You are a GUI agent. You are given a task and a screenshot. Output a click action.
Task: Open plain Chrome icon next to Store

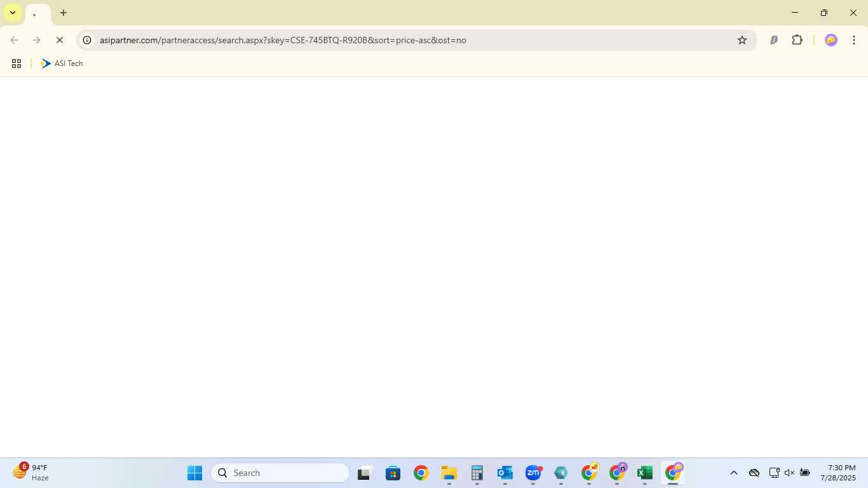coord(421,473)
